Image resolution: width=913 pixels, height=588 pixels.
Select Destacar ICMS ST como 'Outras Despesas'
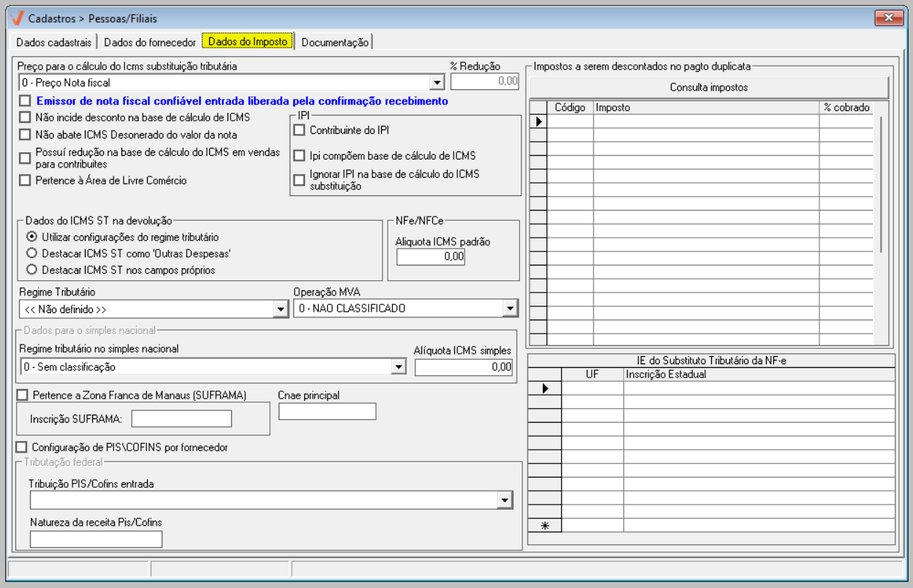point(31,253)
